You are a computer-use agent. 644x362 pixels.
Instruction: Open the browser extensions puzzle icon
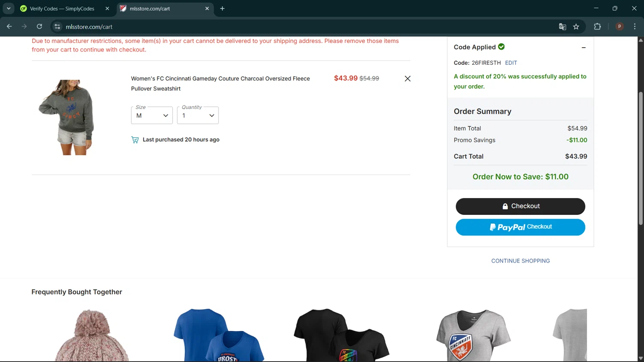597,27
